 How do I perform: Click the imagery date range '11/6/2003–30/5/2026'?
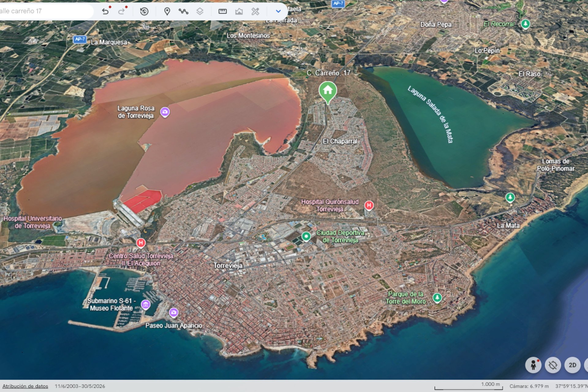click(x=80, y=386)
